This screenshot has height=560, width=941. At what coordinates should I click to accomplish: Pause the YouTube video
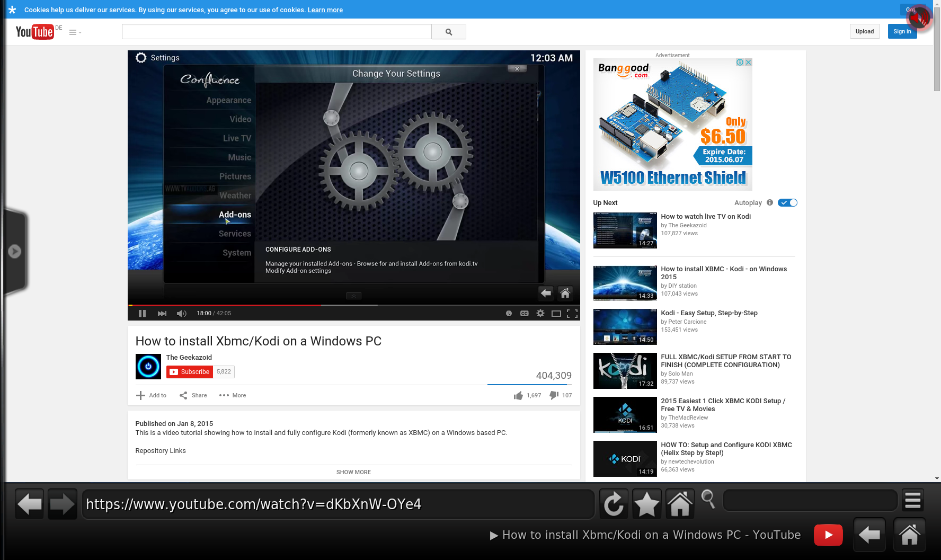click(x=142, y=314)
